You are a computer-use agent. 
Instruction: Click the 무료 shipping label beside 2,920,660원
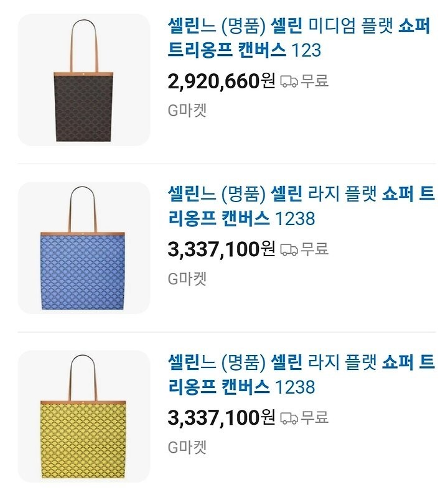315,81
